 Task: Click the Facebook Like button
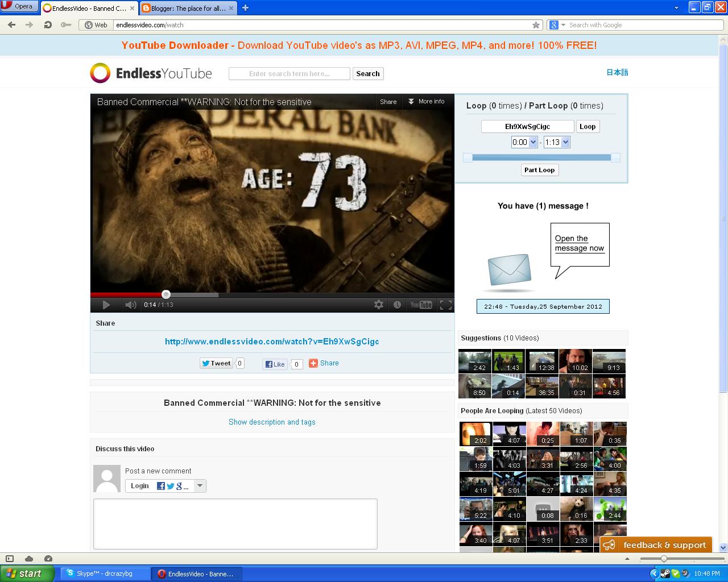[x=275, y=364]
